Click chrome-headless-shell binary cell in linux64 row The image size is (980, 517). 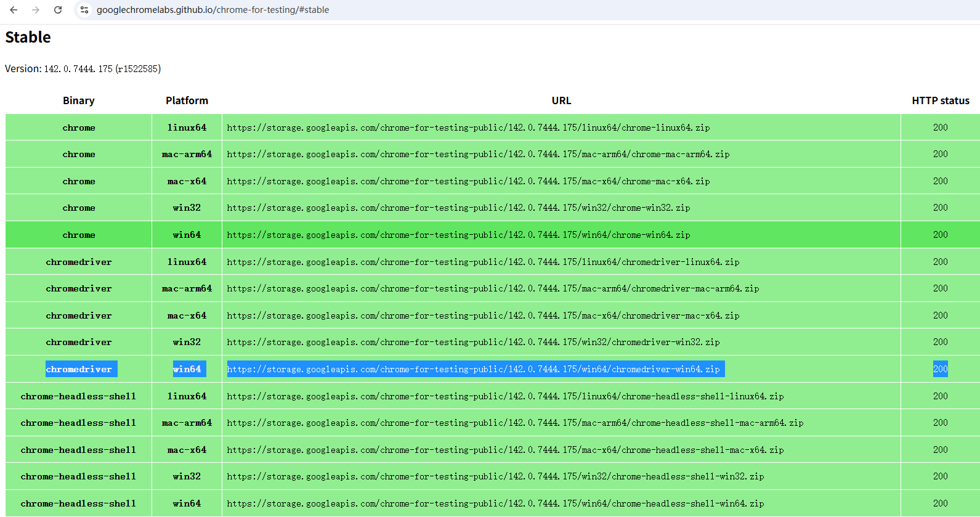(78, 396)
